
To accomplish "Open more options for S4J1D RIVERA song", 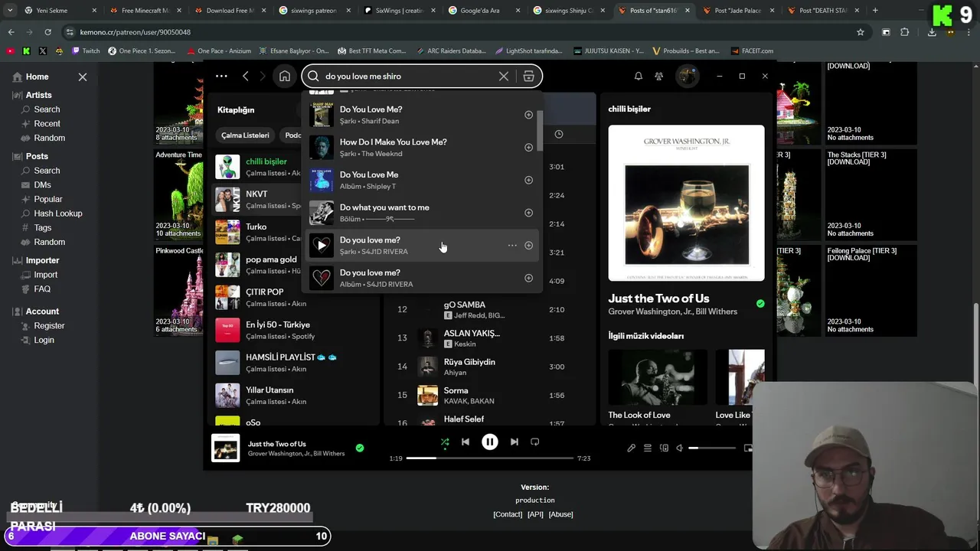I will pyautogui.click(x=512, y=246).
